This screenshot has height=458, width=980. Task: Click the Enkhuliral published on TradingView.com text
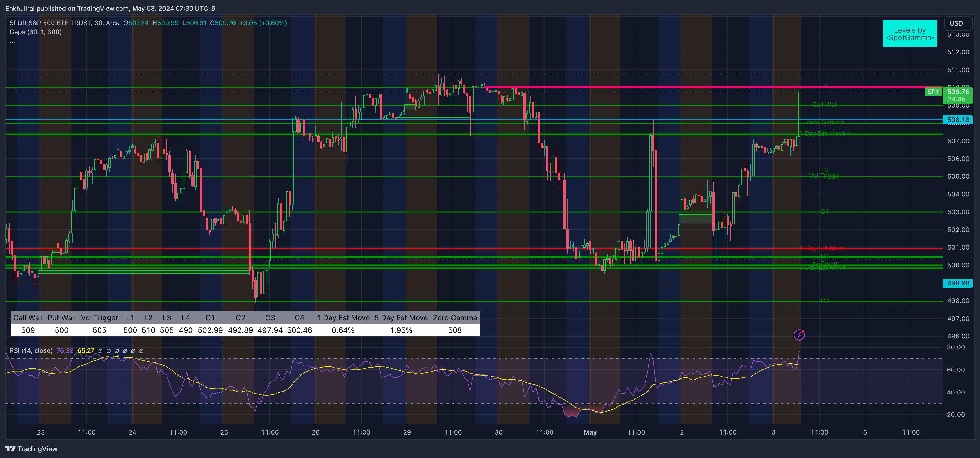click(110, 8)
